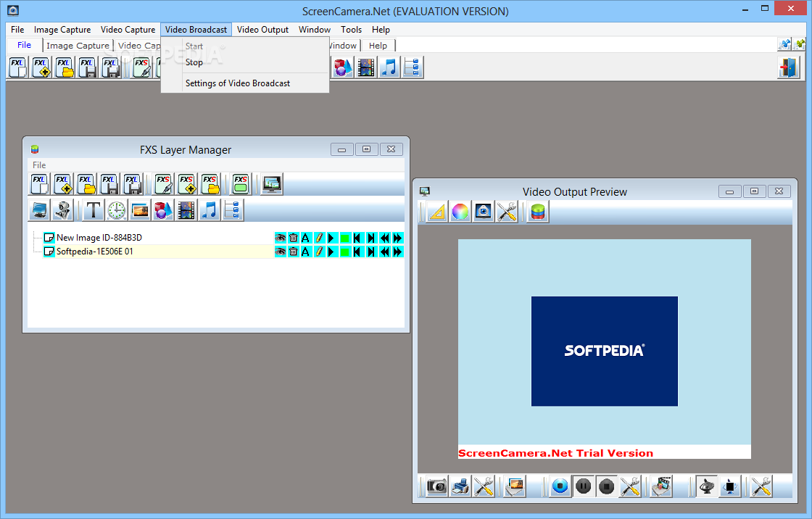Select Stop in Video Broadcast menu
This screenshot has width=812, height=519.
click(x=245, y=62)
